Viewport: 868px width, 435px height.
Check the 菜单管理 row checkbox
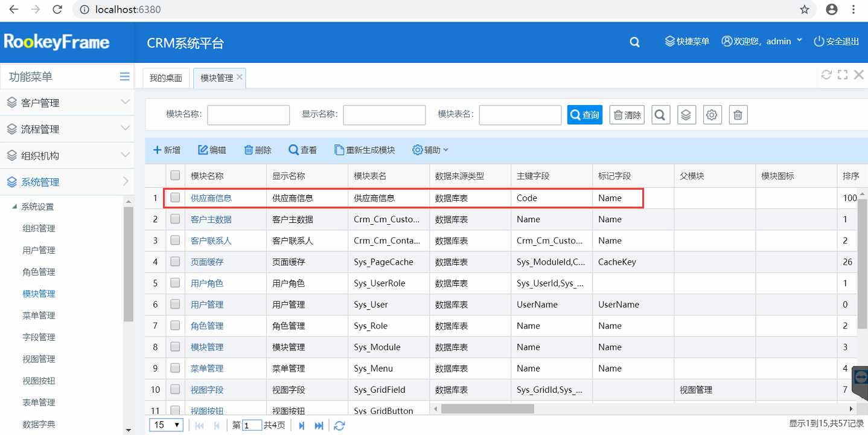175,367
